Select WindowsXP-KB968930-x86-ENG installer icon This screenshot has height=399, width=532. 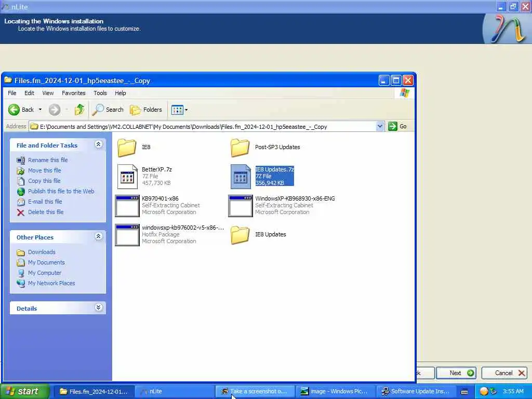point(241,206)
